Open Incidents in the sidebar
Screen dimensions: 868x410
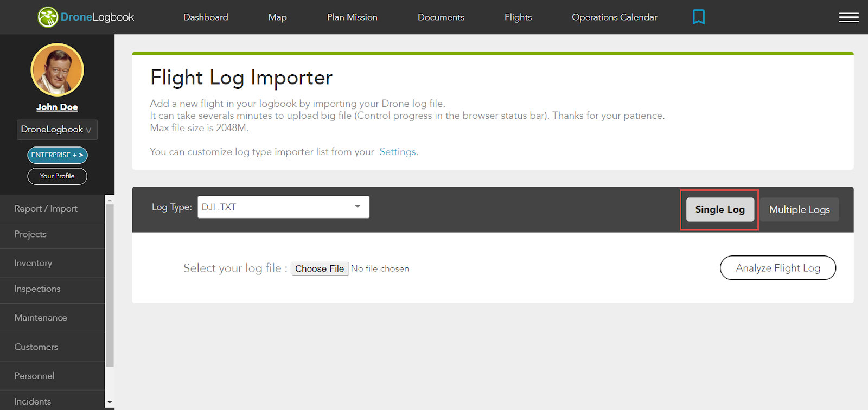52,401
